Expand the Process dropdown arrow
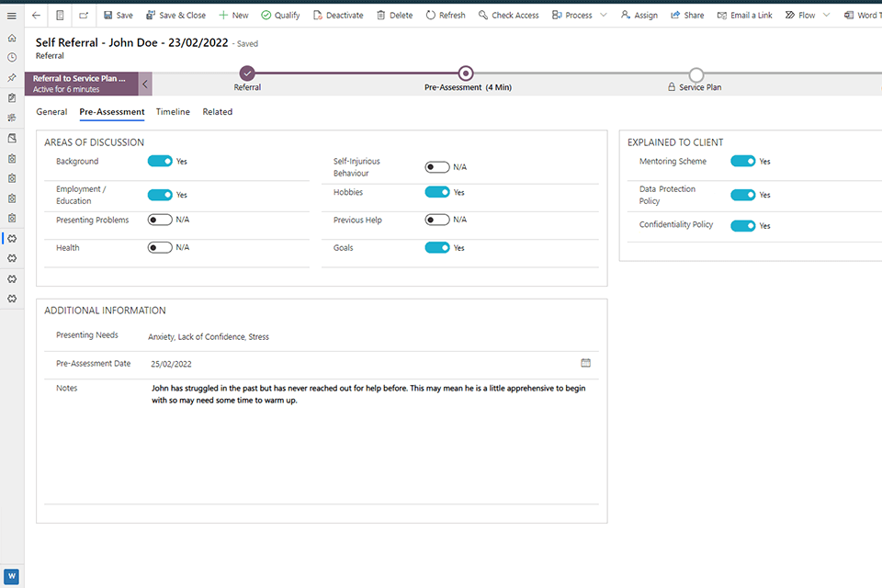882x588 pixels. (x=604, y=16)
